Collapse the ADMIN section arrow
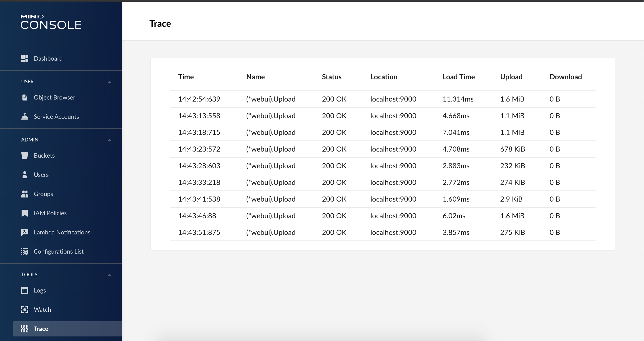The height and width of the screenshot is (341, 644). tap(110, 140)
